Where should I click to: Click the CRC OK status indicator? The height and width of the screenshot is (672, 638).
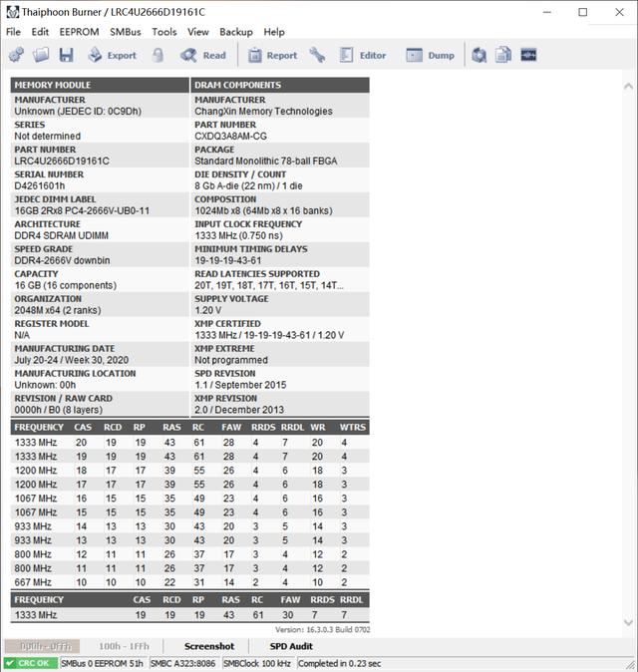point(30,663)
